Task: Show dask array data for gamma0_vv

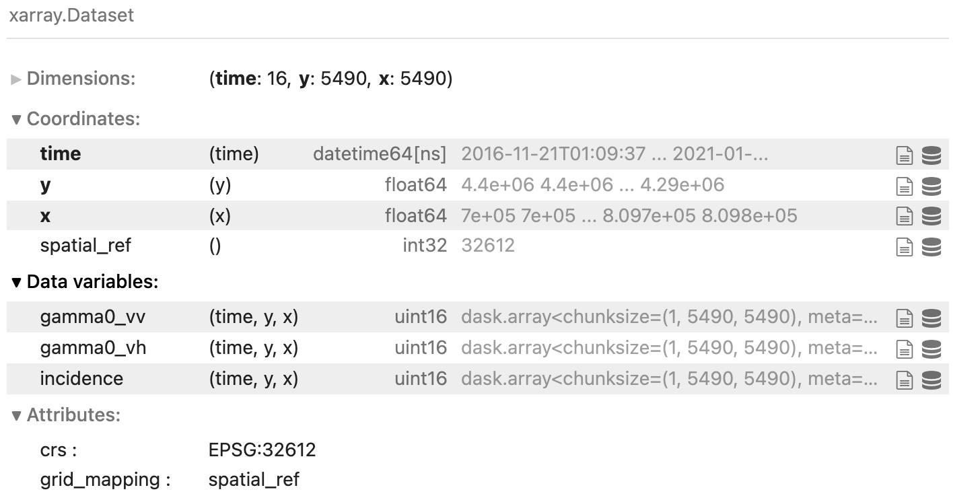Action: coord(931,317)
